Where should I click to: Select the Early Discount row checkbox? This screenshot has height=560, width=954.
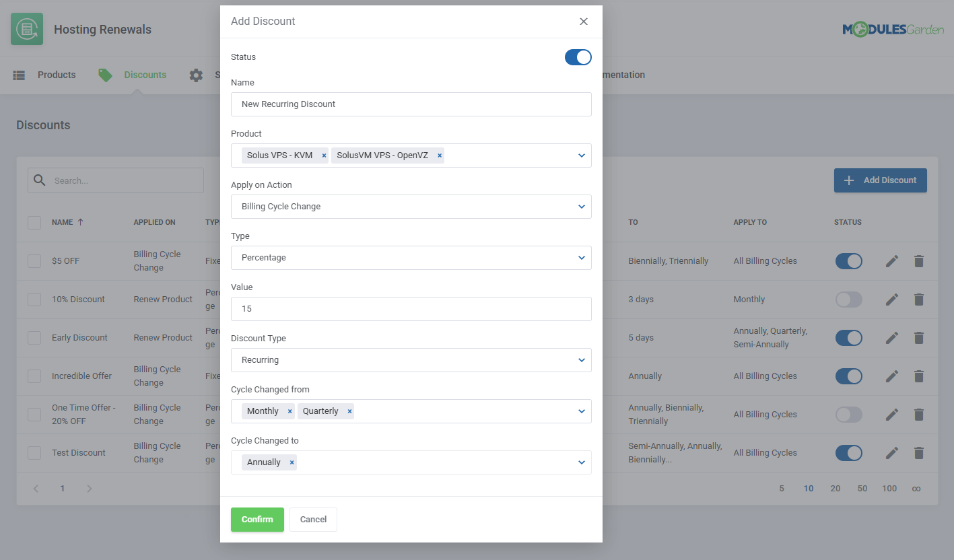tap(34, 338)
